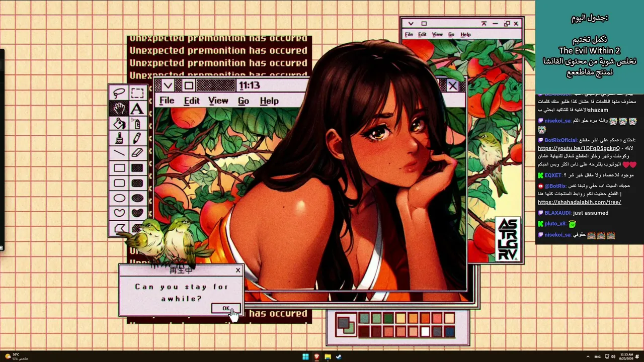Click the down-chevron on the back bird window
Image resolution: width=644 pixels, height=362 pixels.
411,24
